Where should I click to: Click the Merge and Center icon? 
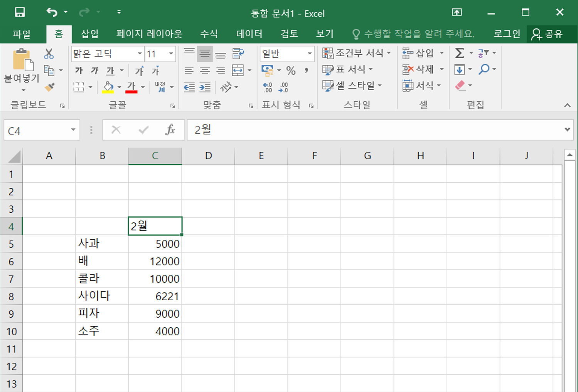coord(238,70)
